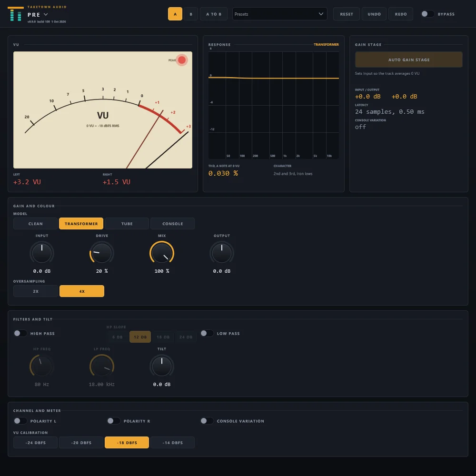Click the HP FREQ knob
Screen dimensions: 476x476
(x=42, y=366)
